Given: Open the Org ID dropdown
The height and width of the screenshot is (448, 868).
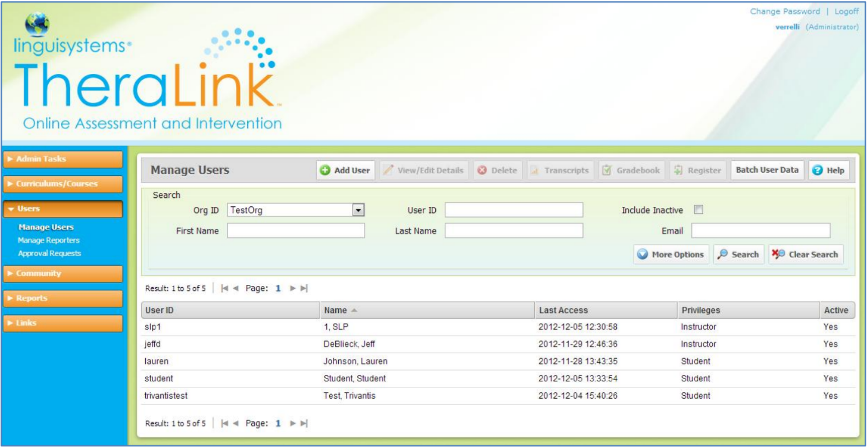Looking at the screenshot, I should pyautogui.click(x=357, y=210).
